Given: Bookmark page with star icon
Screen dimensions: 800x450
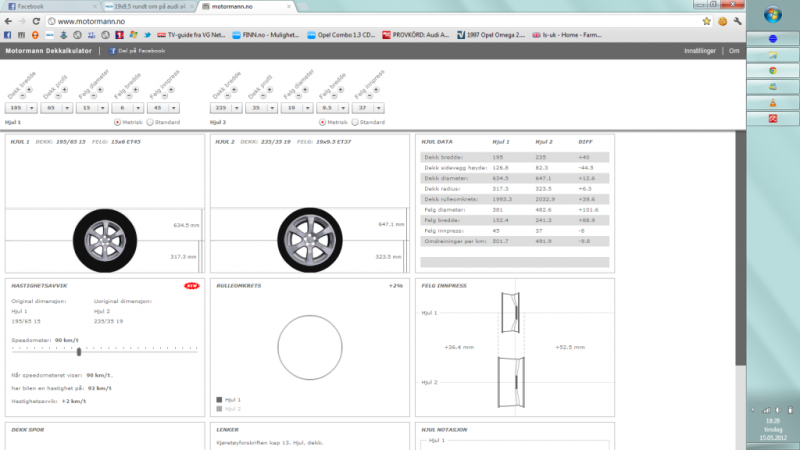Looking at the screenshot, I should pyautogui.click(x=707, y=20).
